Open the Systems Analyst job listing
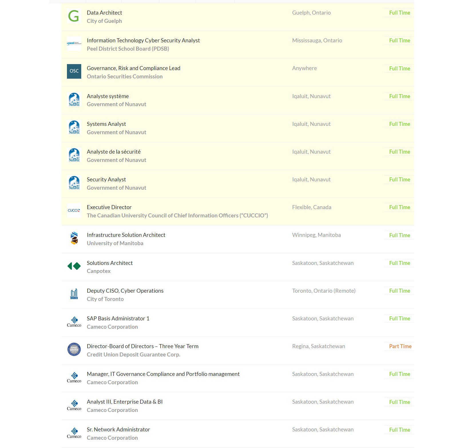Screen dimensions: 476x448 106,124
